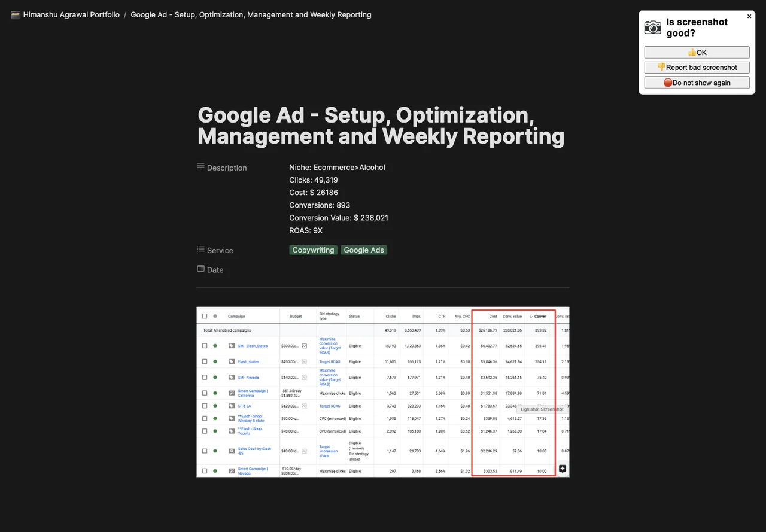Click the text Niche: Ecommerce>Alcohol

click(338, 168)
